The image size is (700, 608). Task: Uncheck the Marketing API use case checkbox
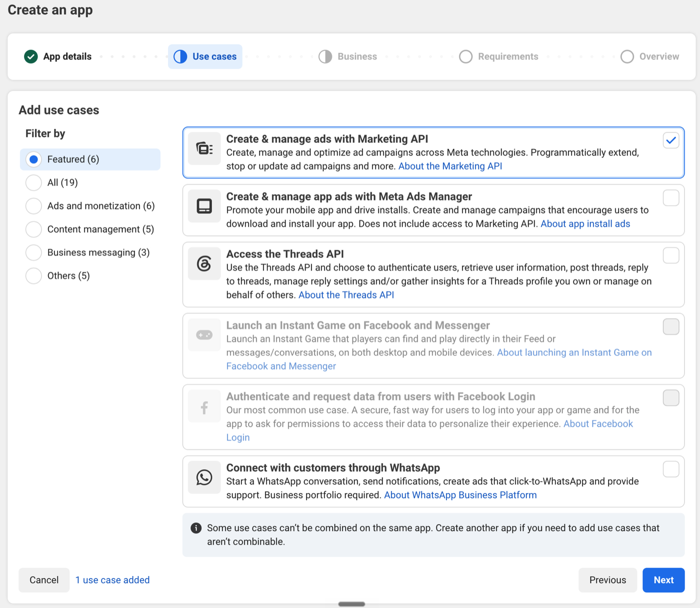click(671, 140)
